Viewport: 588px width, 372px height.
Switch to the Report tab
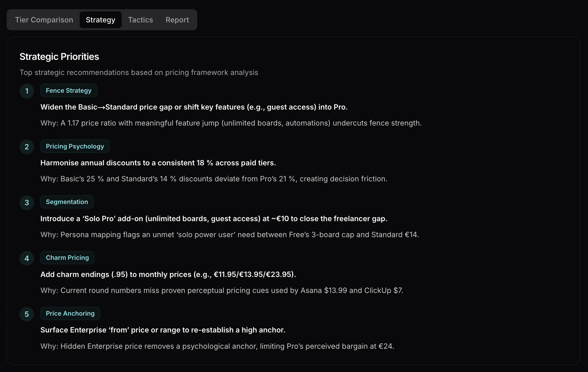[x=177, y=19]
